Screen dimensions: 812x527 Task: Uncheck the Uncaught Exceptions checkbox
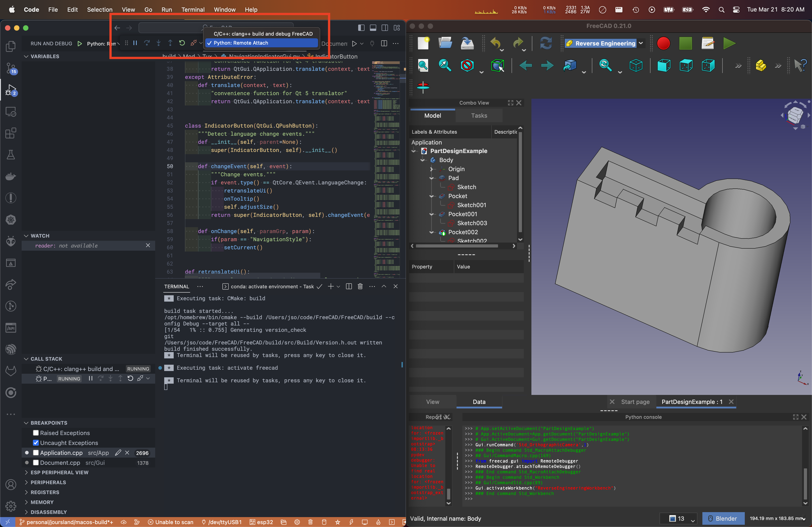(x=36, y=443)
